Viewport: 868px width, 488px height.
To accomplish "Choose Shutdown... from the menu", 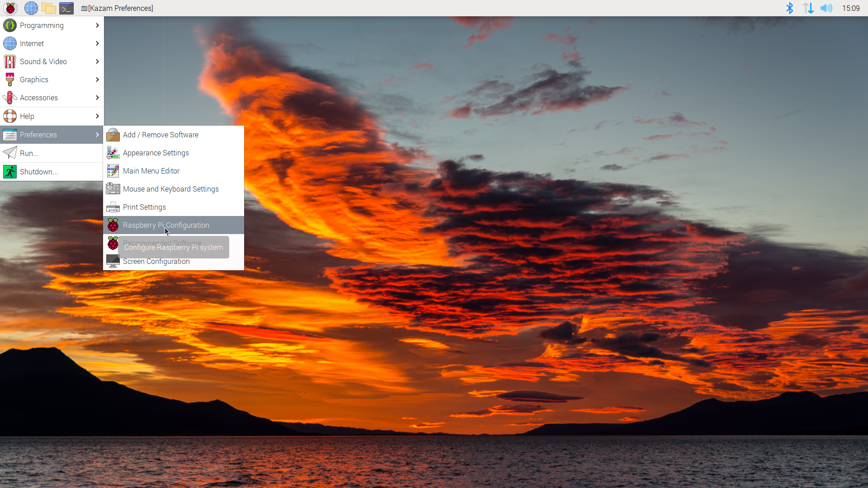I will 52,172.
